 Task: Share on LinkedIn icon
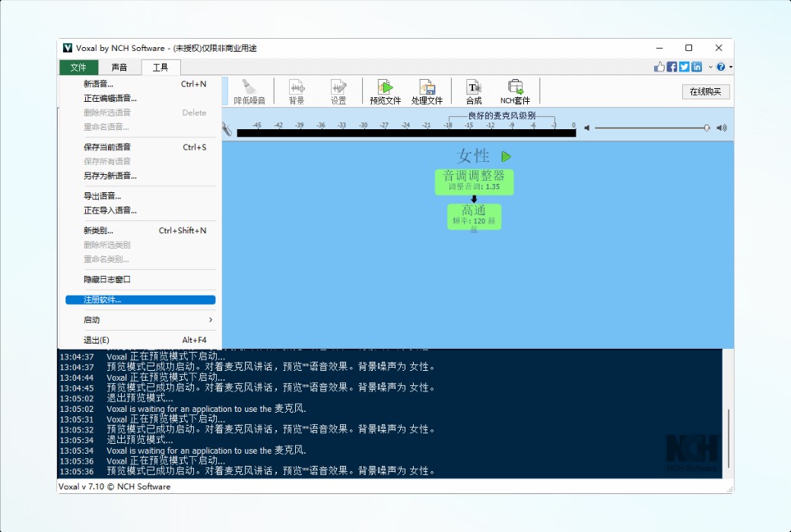[697, 67]
